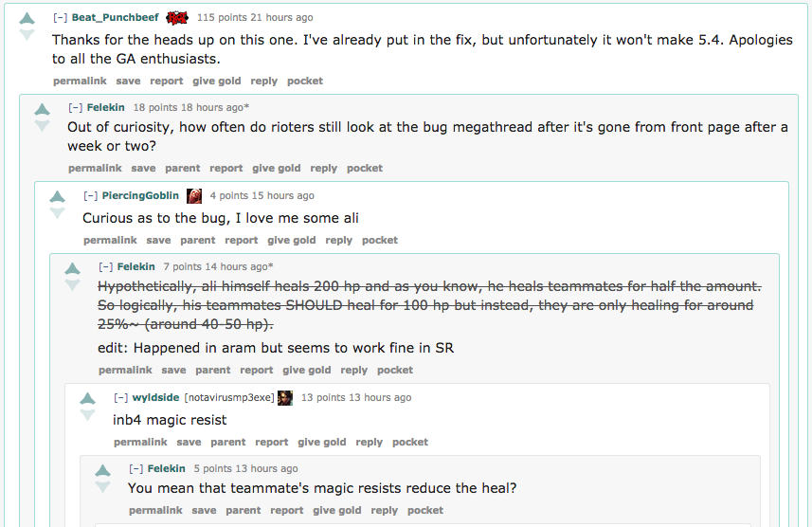Viewport: 812px width, 527px height.
Task: Upvote Felekin's strikethrough comment about ali heal
Action: pos(73,268)
